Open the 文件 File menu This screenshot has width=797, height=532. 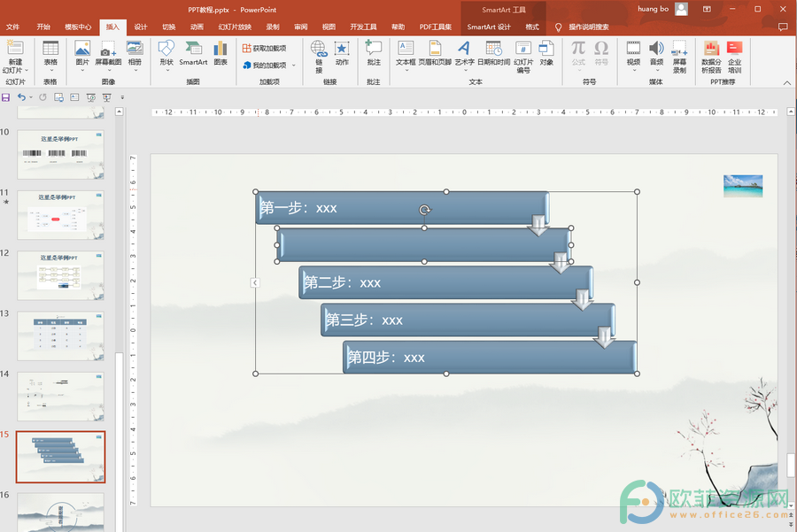click(12, 27)
